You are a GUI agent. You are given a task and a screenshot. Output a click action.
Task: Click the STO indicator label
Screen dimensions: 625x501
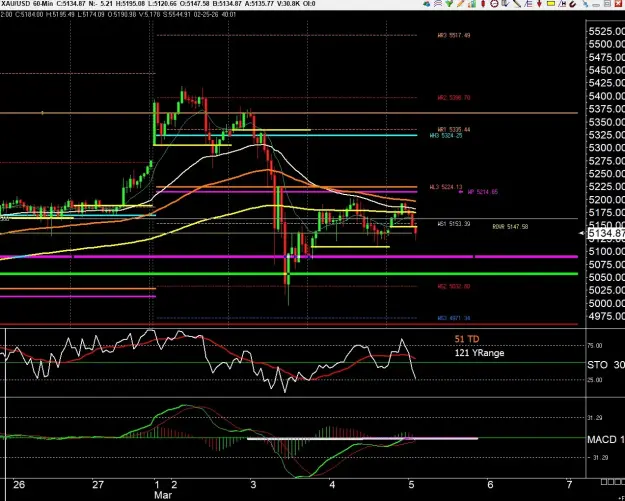coord(597,365)
